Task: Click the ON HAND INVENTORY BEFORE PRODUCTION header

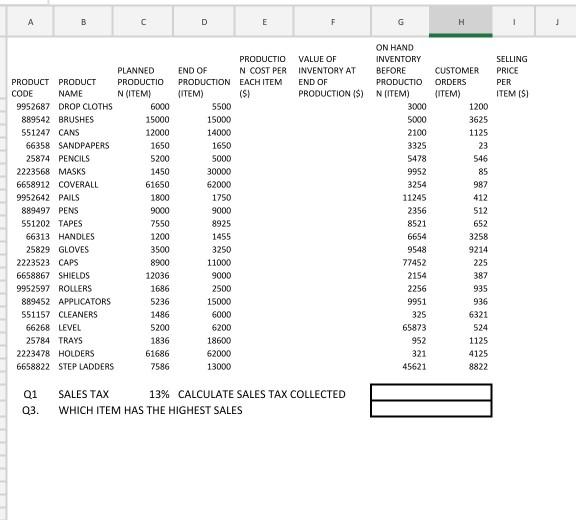Action: point(399,71)
